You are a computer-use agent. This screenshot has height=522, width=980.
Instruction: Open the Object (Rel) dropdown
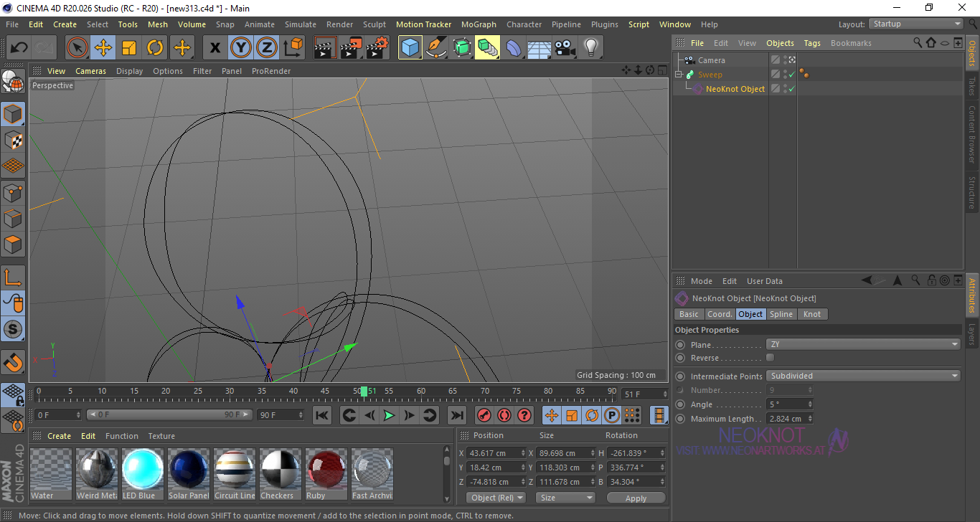pos(496,498)
